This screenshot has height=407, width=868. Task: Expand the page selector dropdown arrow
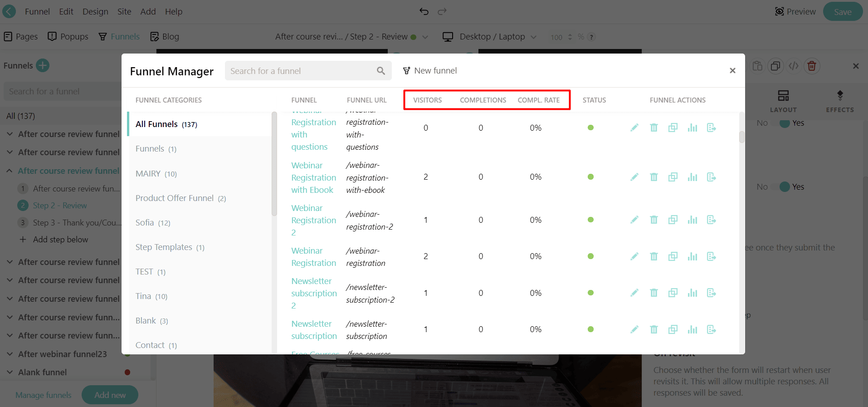[x=425, y=37]
